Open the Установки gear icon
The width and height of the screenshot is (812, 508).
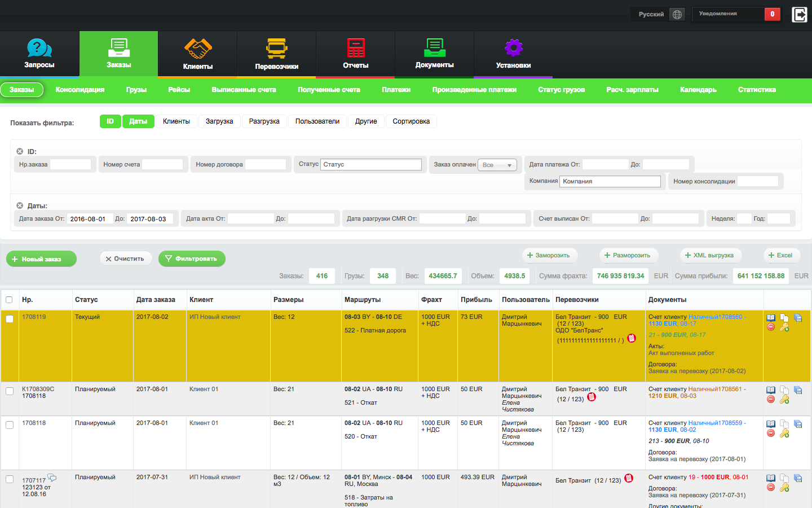pyautogui.click(x=513, y=49)
